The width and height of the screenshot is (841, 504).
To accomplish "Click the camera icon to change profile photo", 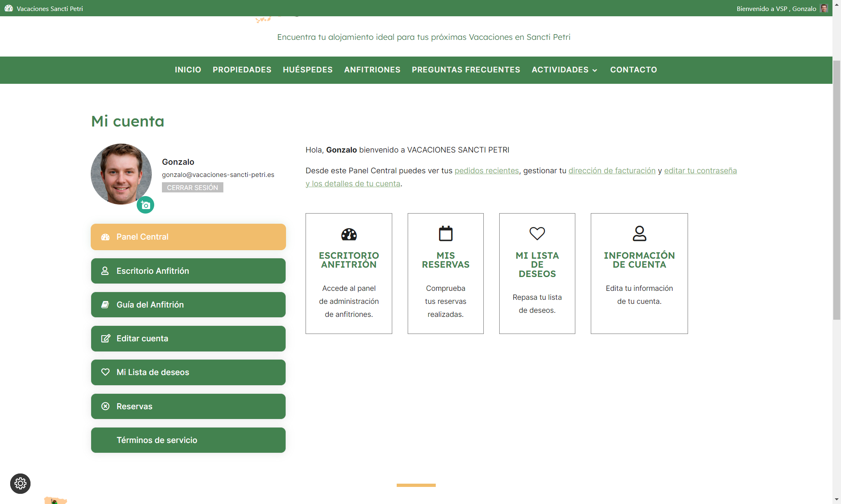I will [x=145, y=205].
